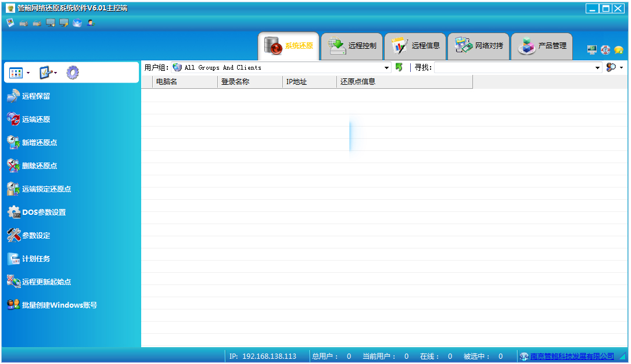
Task: Click the search user magnifier icon
Action: tap(611, 67)
